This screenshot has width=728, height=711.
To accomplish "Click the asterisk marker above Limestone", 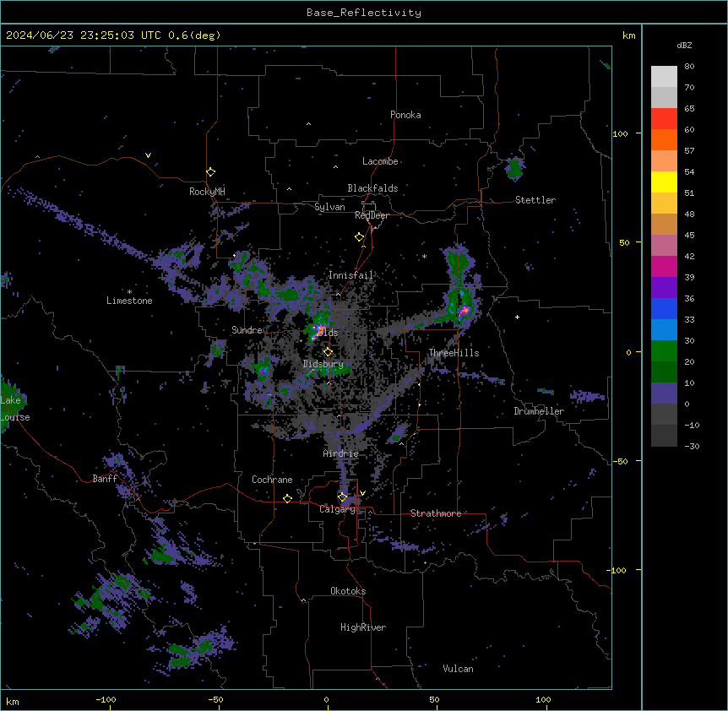I will [129, 292].
